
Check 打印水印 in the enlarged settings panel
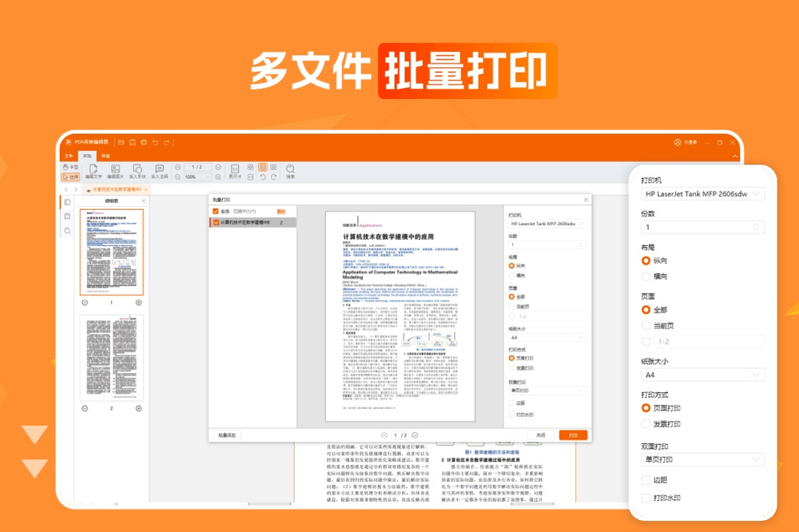click(646, 498)
